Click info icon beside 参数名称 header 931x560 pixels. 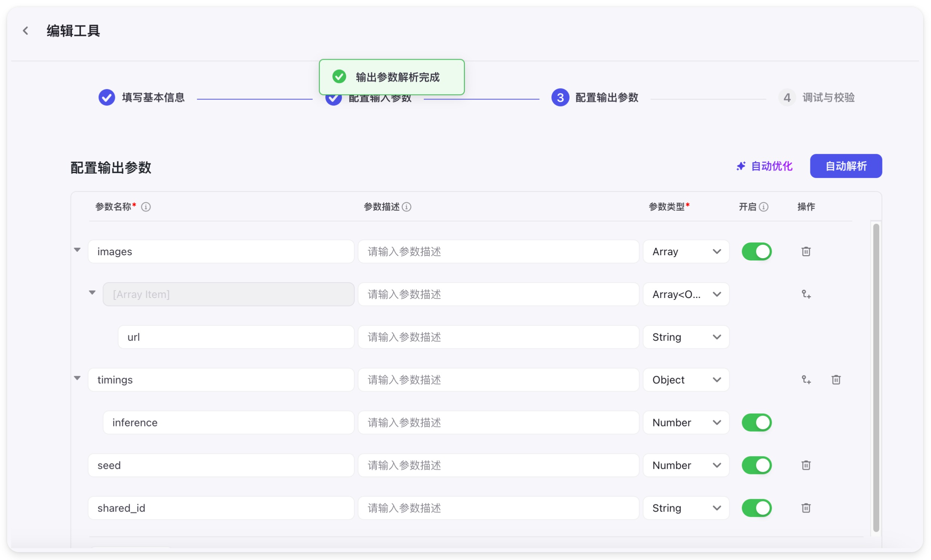[x=146, y=207]
